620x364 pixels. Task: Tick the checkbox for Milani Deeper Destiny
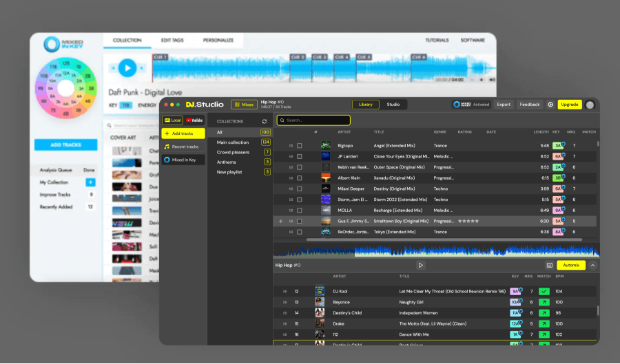(300, 189)
